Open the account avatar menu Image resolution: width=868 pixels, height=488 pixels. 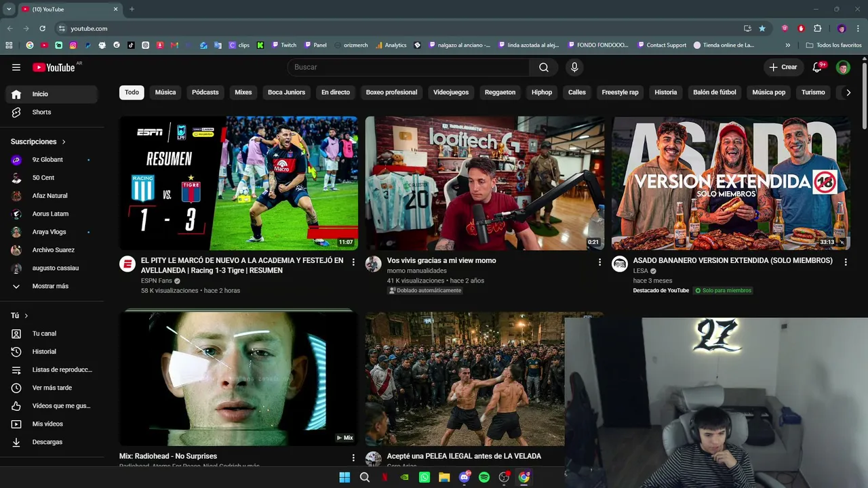pos(843,67)
